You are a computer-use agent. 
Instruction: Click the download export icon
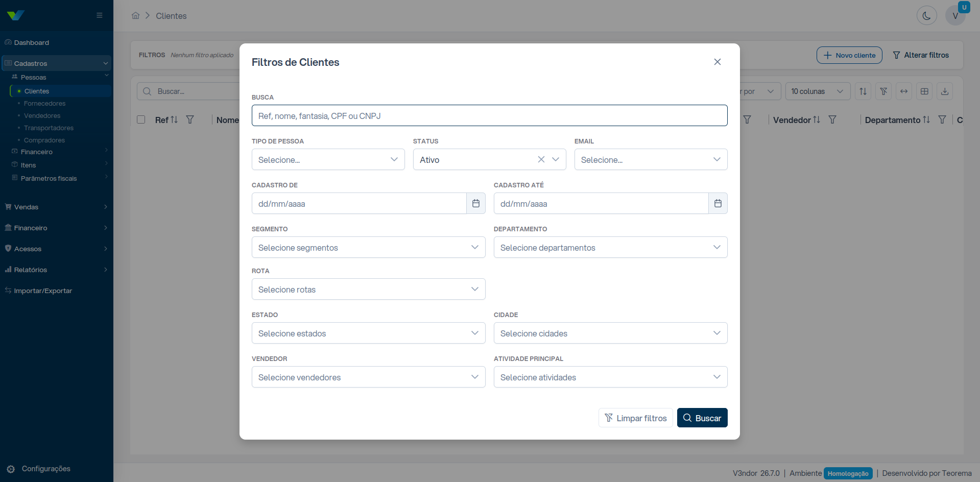tap(945, 91)
